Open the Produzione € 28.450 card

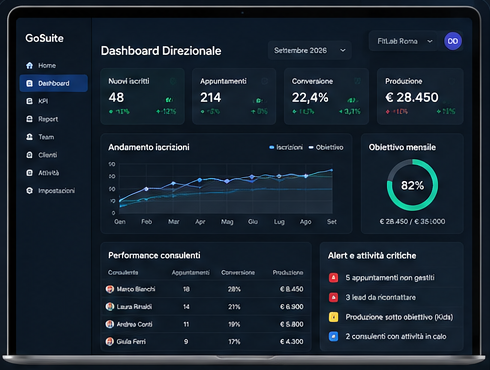tap(420, 96)
